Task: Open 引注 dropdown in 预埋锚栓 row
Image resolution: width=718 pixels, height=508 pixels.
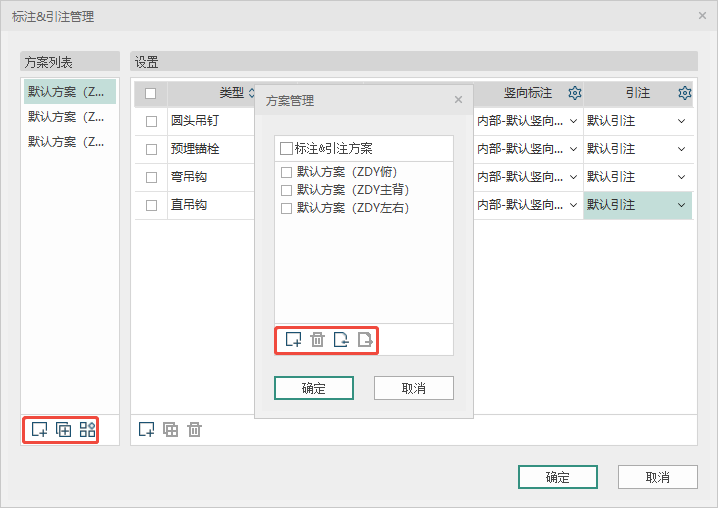Action: 681,149
